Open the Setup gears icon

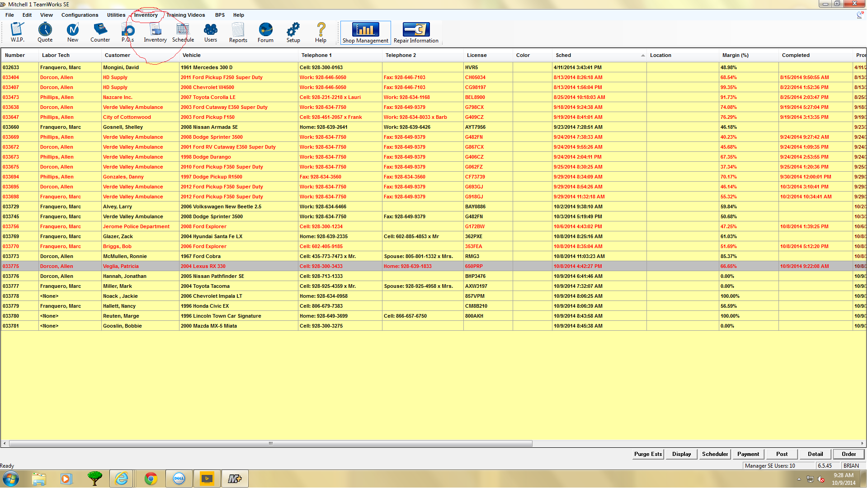(293, 33)
